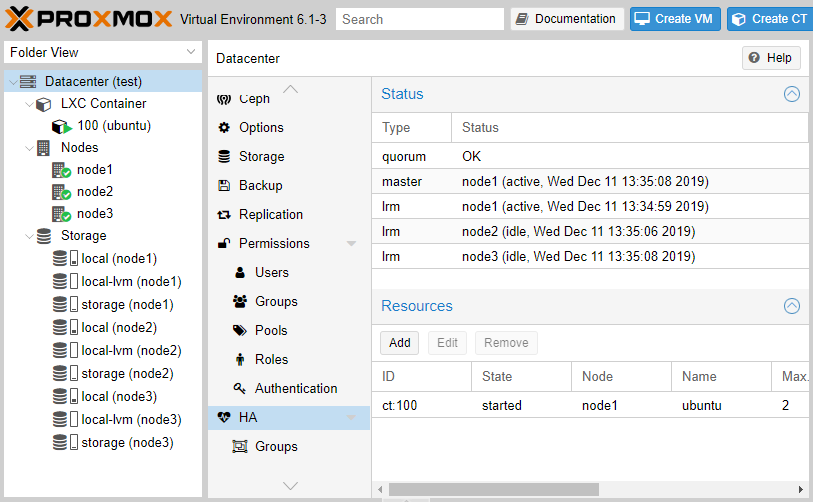Image resolution: width=813 pixels, height=502 pixels.
Task: Click the HA heartbeat icon
Action: coord(224,418)
